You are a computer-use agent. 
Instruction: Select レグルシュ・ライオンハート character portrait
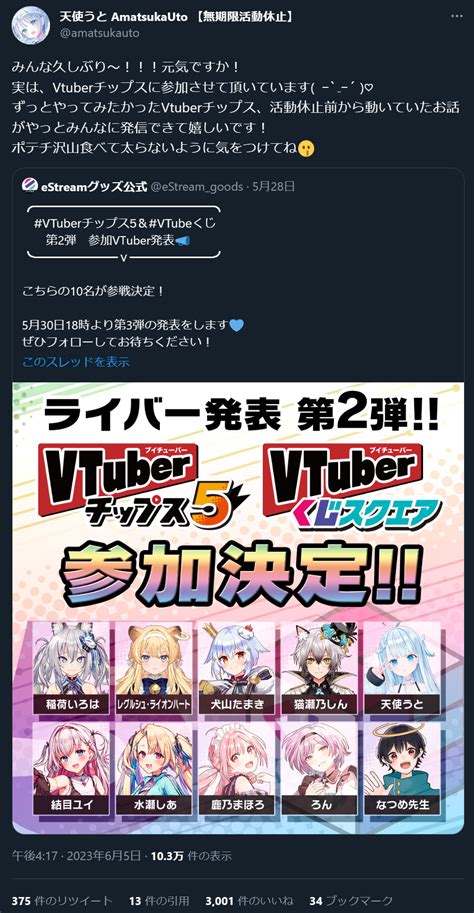[154, 668]
